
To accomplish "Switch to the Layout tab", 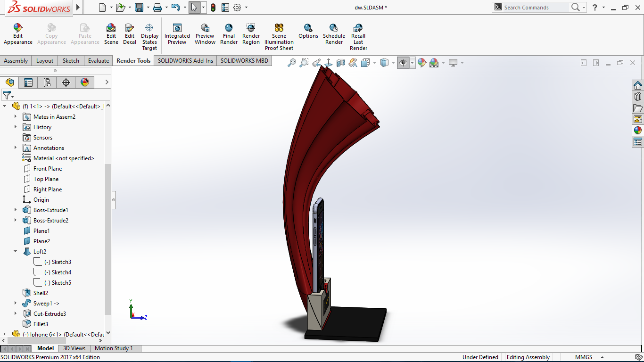I will coord(45,60).
